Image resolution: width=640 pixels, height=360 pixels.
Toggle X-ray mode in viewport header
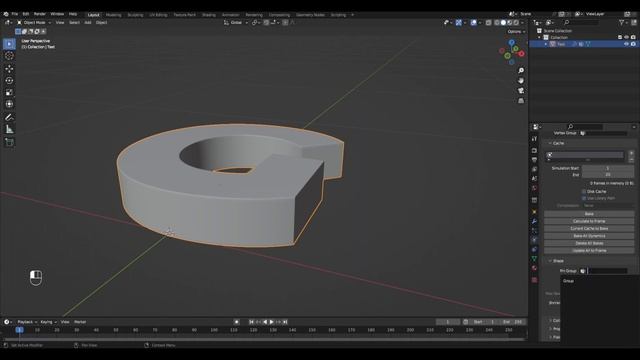click(488, 23)
